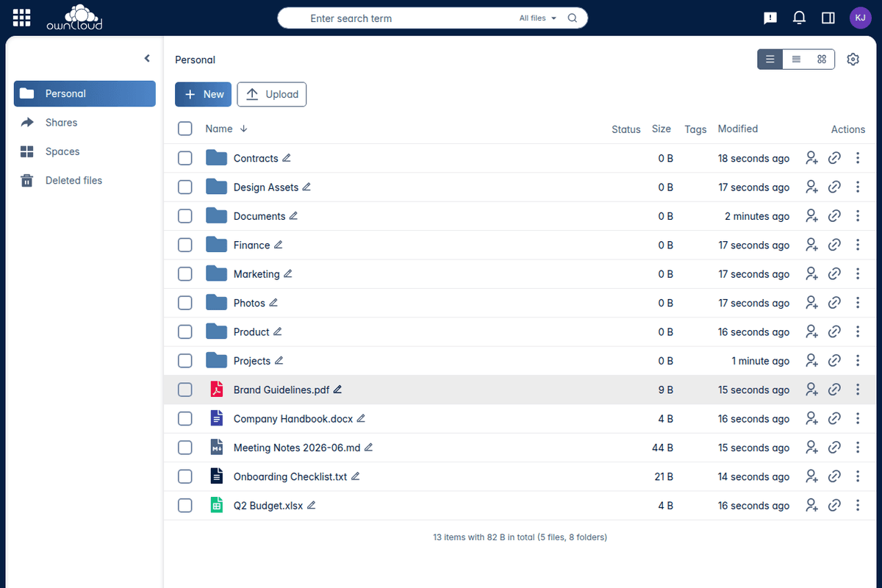Collapse the left navigation sidebar
The image size is (882, 588).
click(147, 58)
